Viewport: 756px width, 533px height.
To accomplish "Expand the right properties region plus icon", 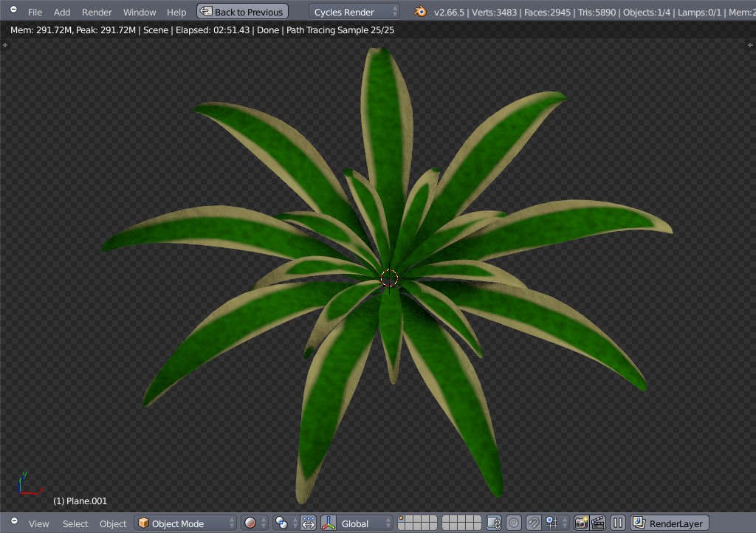I will click(750, 45).
